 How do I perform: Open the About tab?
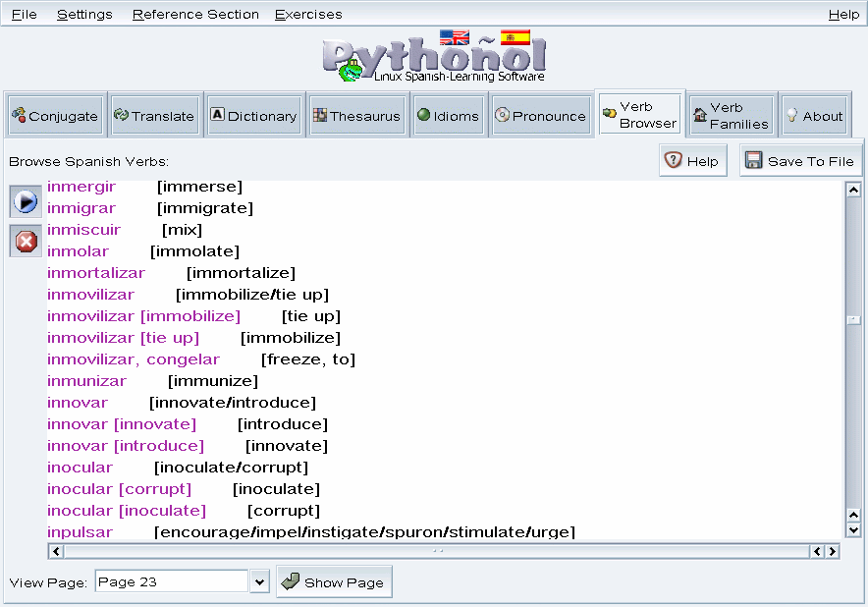[814, 116]
